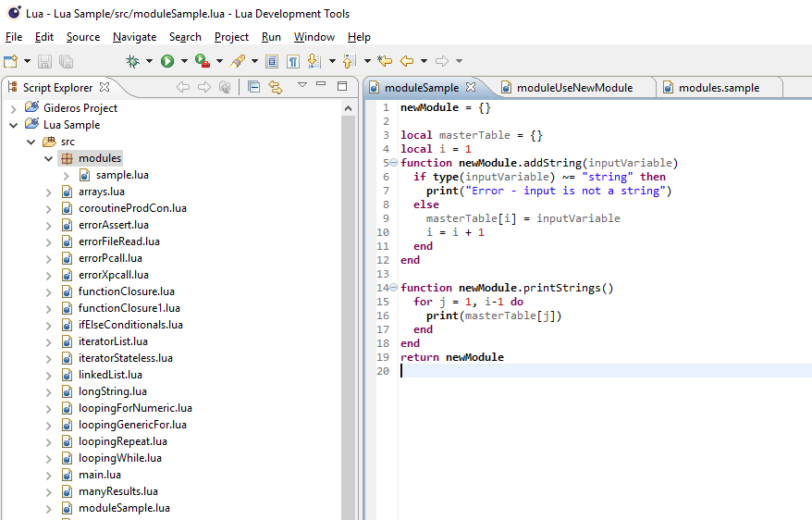
Task: Select functionClosure1.lua file
Action: click(129, 308)
